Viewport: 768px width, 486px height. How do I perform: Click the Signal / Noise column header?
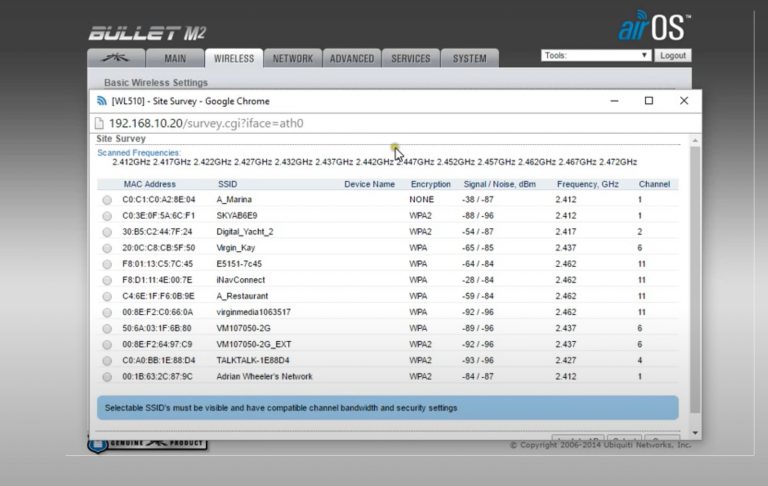(x=500, y=184)
